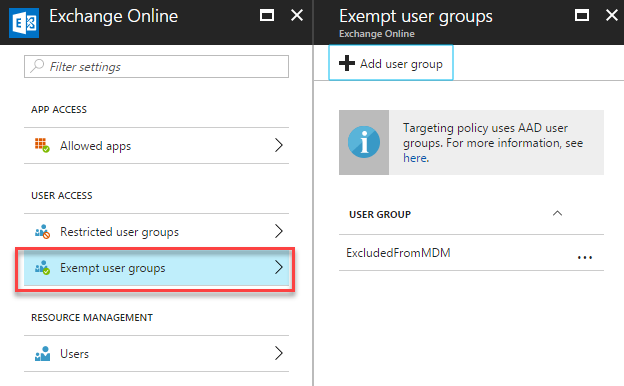
Task: Click the Exchange Online logo icon
Action: (24, 23)
